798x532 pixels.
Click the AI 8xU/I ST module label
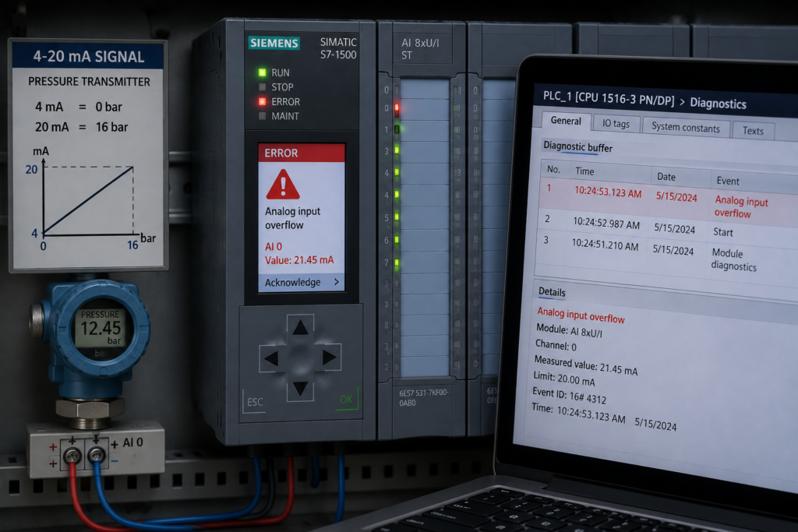click(x=420, y=49)
